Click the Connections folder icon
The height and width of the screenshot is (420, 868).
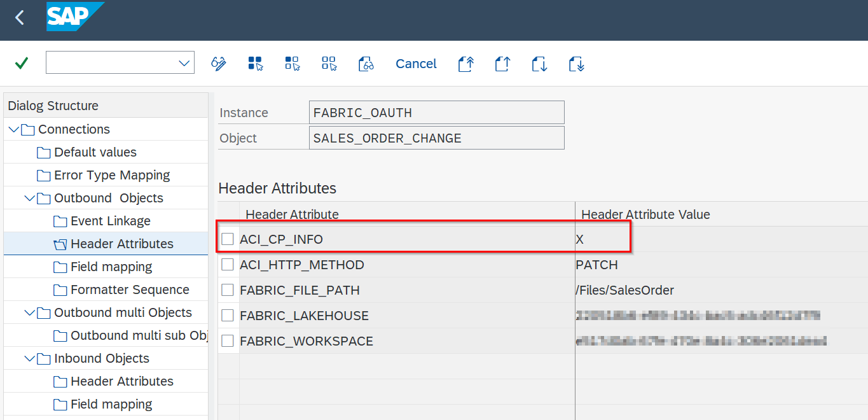[x=27, y=130]
